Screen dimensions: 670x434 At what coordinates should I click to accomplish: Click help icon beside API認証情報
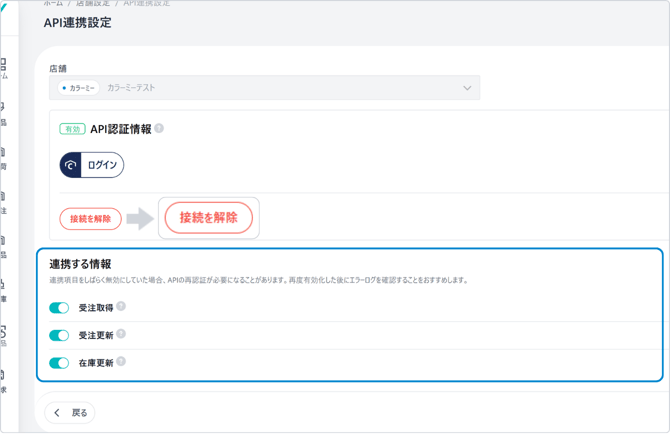tap(159, 129)
